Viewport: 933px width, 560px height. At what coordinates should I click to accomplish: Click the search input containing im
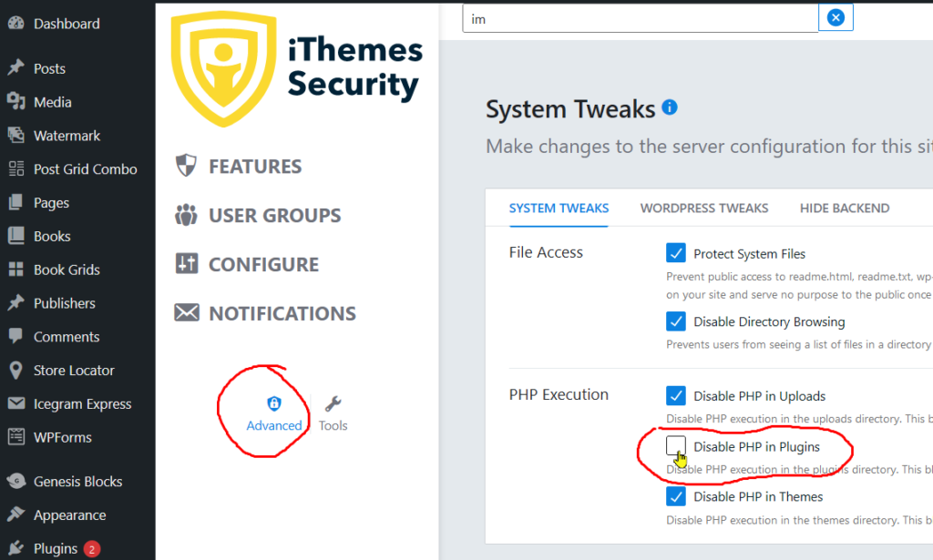(641, 18)
